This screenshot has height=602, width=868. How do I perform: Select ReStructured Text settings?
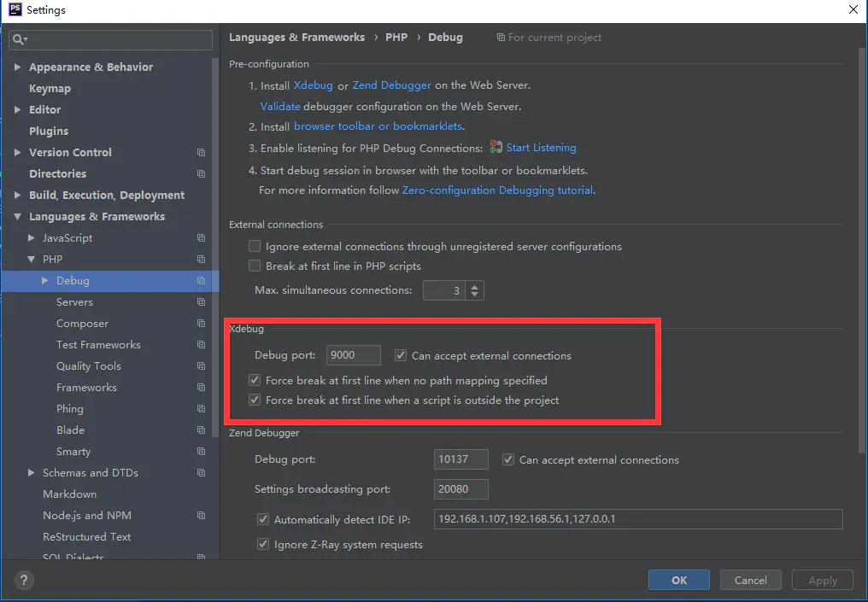[86, 537]
